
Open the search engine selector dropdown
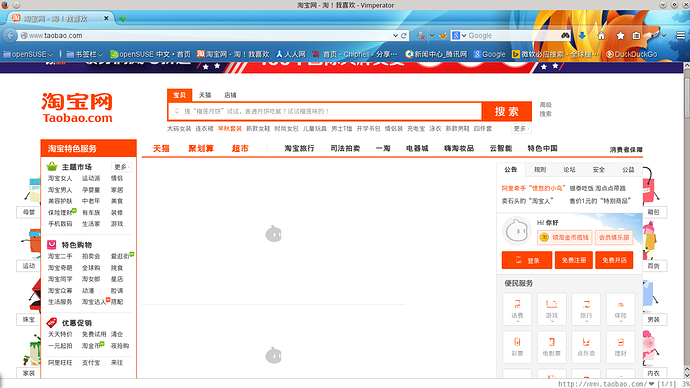[459, 36]
